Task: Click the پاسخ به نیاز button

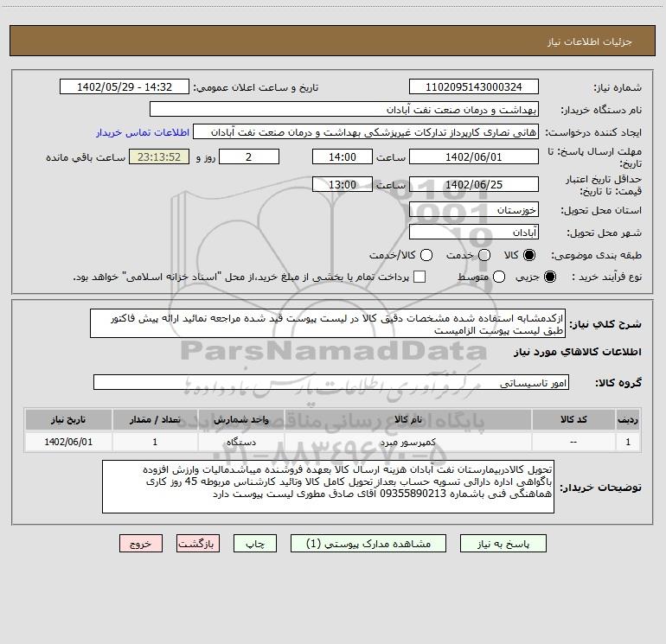Action: 503,544
